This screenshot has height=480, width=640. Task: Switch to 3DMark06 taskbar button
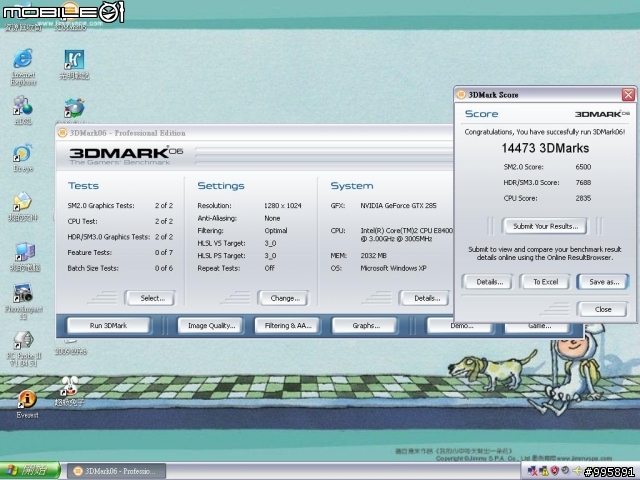pyautogui.click(x=116, y=471)
